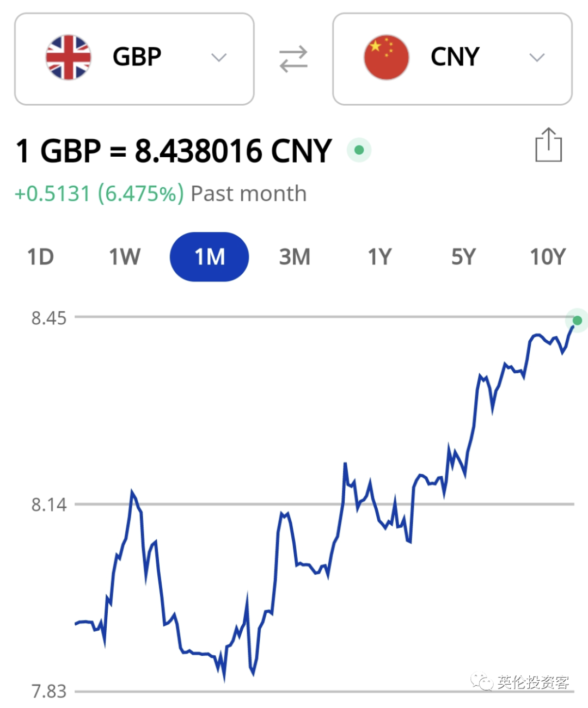Tap the share icon beside the rate

click(548, 145)
